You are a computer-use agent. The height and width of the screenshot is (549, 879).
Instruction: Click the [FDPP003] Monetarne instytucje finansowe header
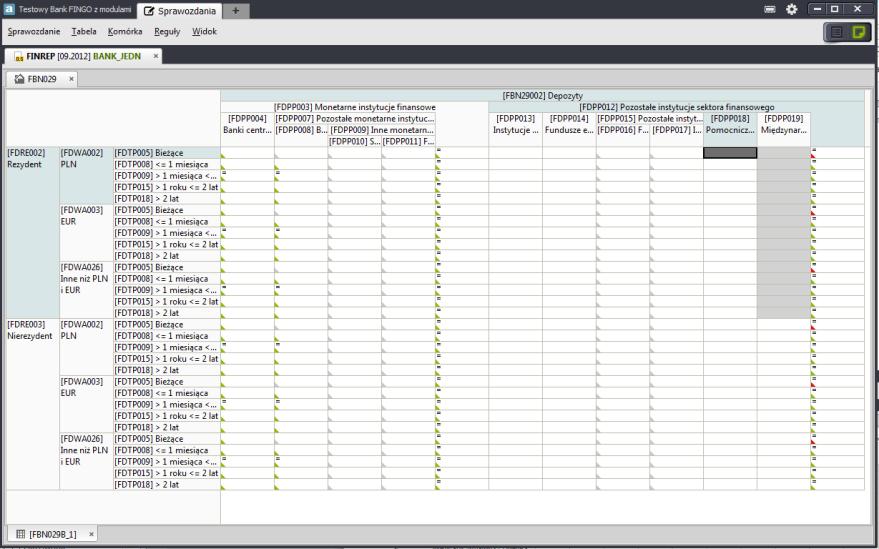point(354,107)
